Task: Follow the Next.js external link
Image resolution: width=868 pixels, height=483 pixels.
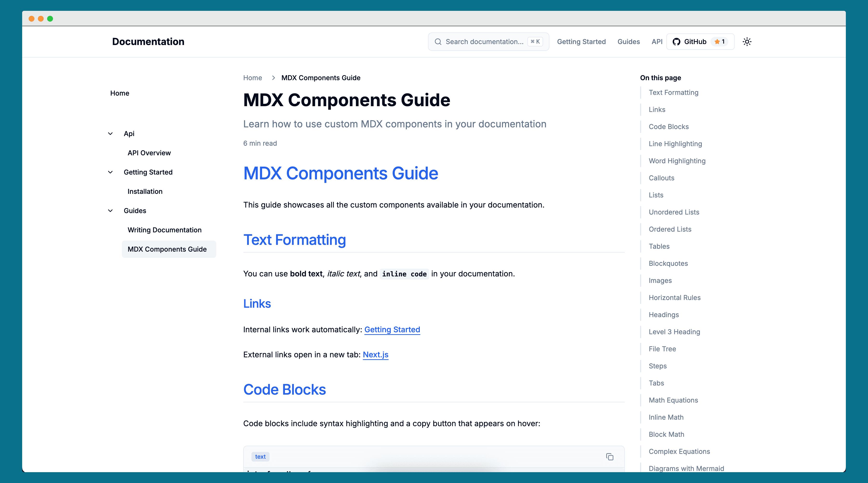Action: (375, 355)
